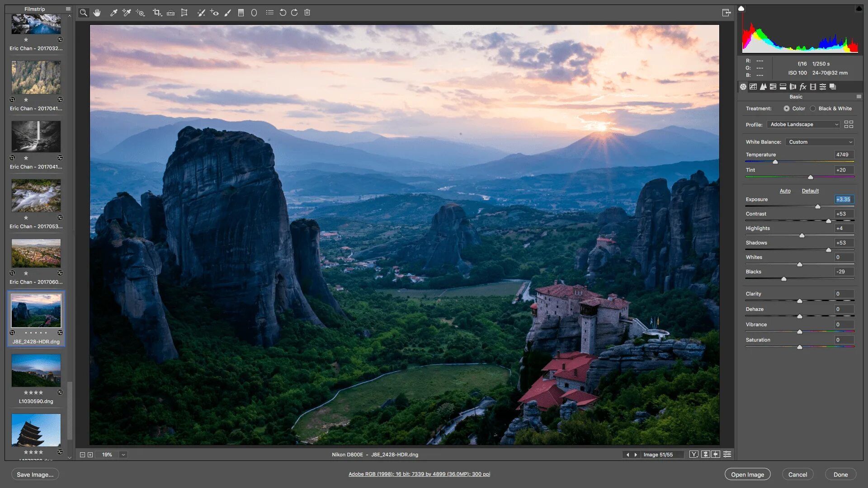Swap before and after settings

click(705, 455)
